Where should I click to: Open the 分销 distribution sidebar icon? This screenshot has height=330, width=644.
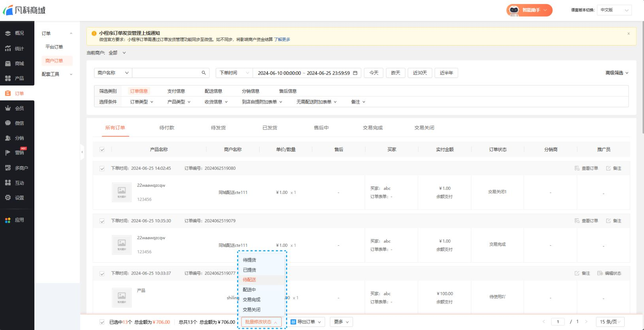point(8,138)
